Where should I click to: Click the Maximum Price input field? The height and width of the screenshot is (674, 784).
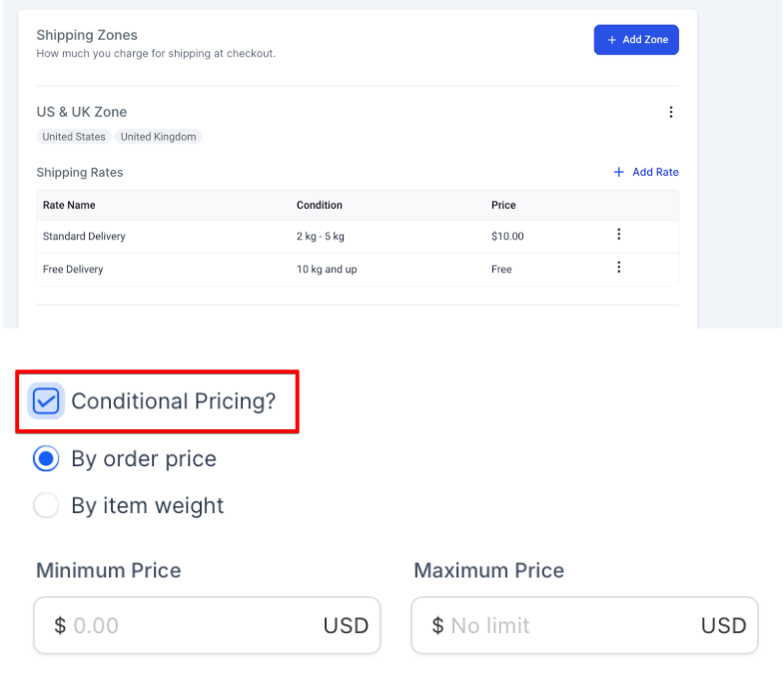[x=571, y=626]
